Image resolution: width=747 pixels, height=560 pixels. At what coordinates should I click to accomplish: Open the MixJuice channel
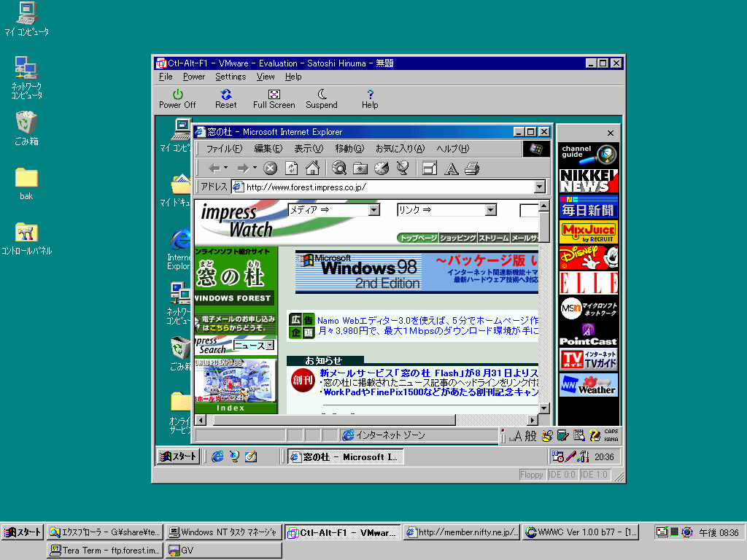coord(589,232)
